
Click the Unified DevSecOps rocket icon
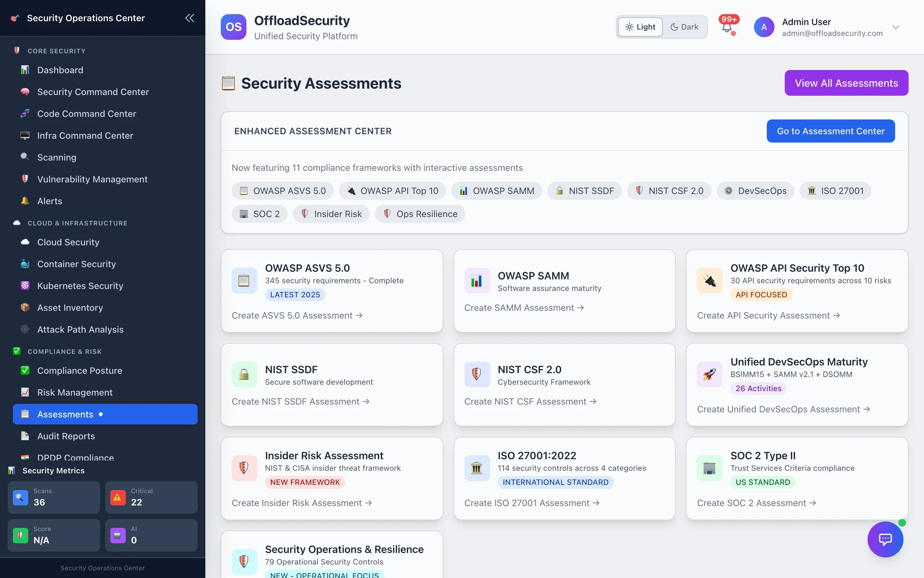click(x=710, y=374)
